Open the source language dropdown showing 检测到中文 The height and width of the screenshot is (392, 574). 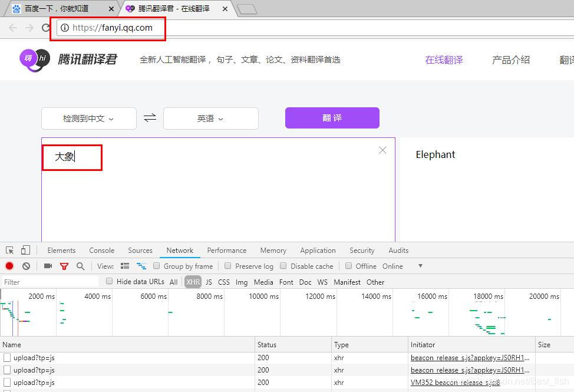(88, 118)
